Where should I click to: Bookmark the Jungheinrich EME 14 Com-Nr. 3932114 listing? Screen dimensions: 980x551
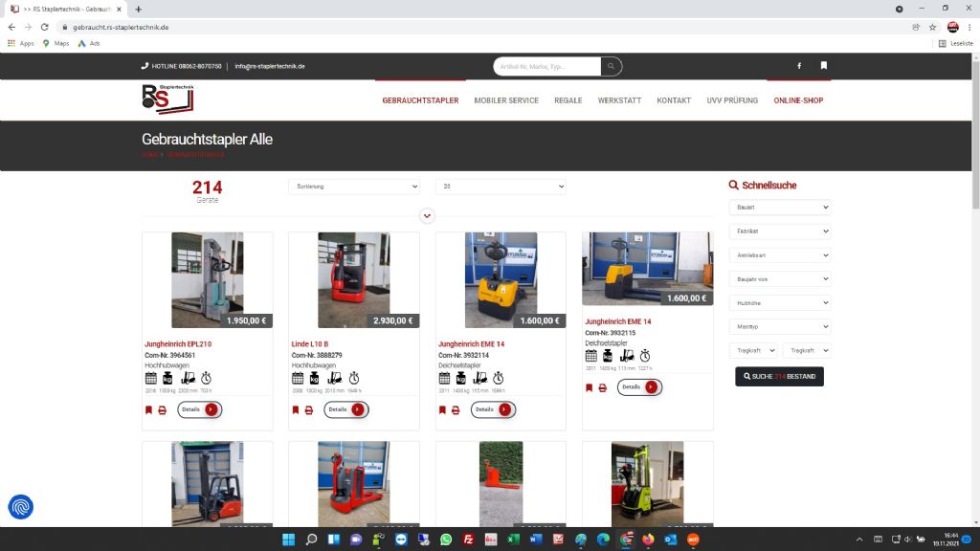[x=442, y=409]
